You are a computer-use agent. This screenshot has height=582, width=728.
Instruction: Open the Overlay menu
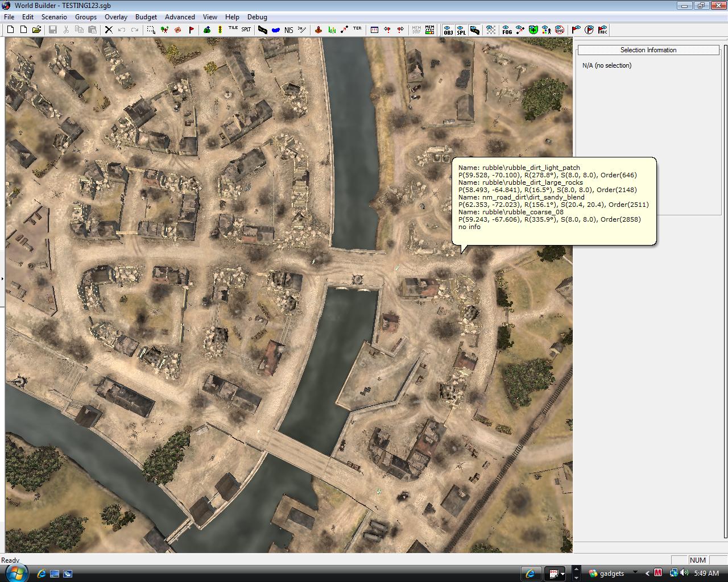tap(116, 17)
